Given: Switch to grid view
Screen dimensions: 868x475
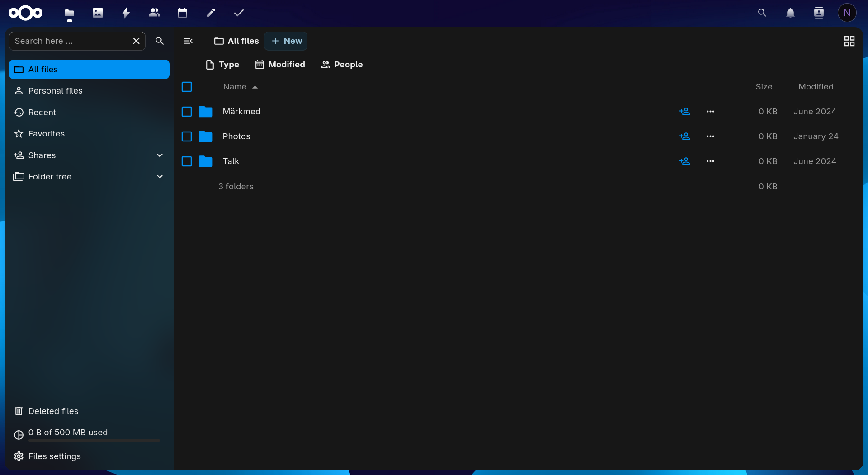Looking at the screenshot, I should [849, 41].
